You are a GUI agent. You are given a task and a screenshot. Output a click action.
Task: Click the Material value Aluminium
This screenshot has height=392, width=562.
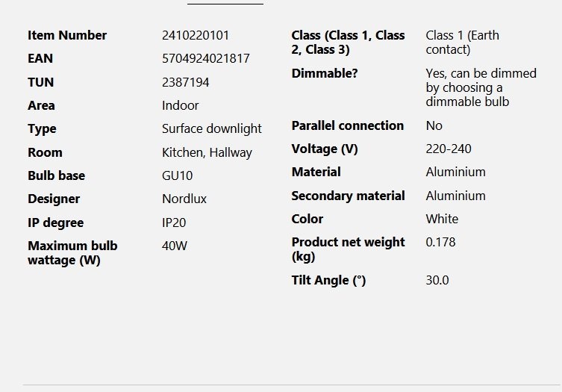pos(455,172)
